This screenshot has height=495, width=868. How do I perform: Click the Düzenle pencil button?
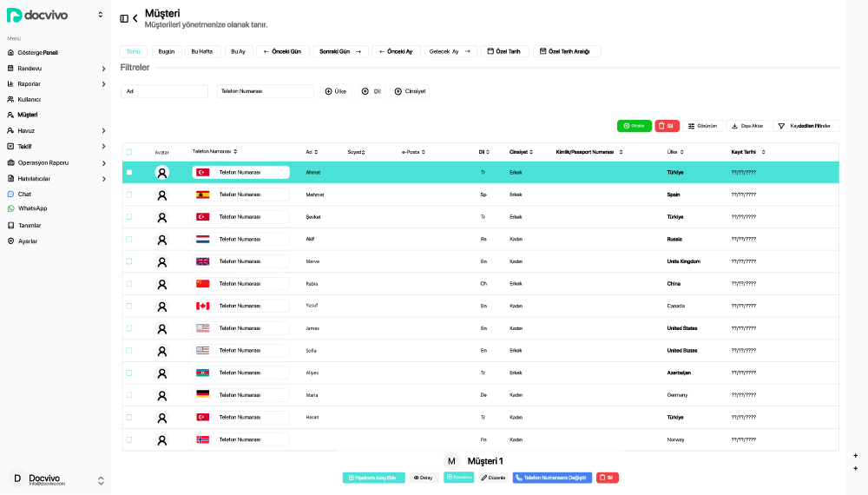(493, 478)
